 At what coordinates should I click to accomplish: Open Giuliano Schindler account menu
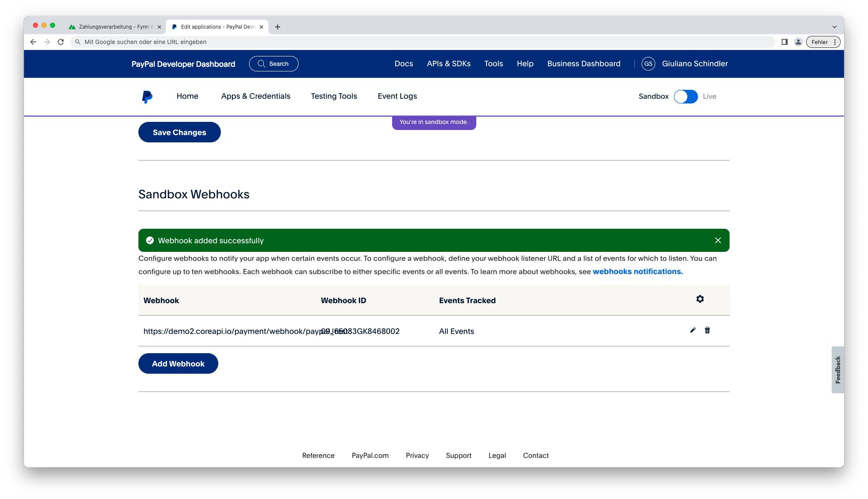pos(695,64)
